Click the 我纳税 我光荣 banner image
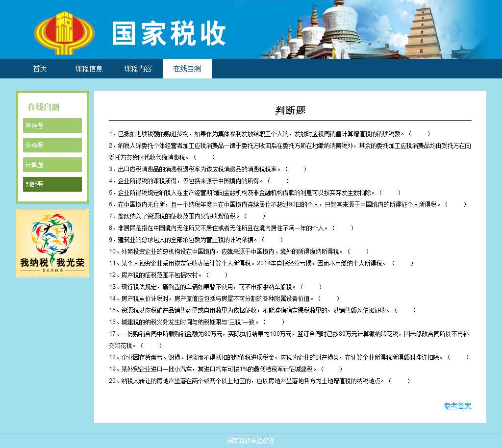502x448 pixels. pyautogui.click(x=52, y=243)
